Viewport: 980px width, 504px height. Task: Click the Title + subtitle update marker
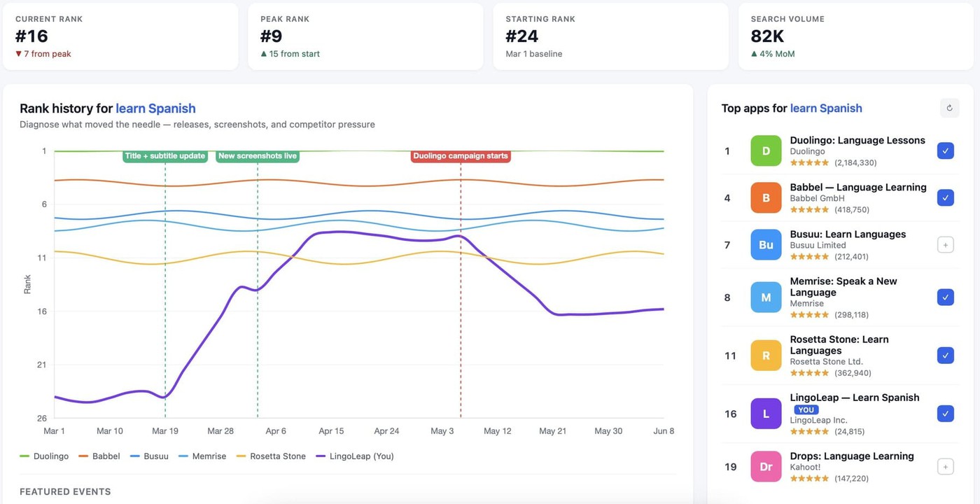[165, 156]
